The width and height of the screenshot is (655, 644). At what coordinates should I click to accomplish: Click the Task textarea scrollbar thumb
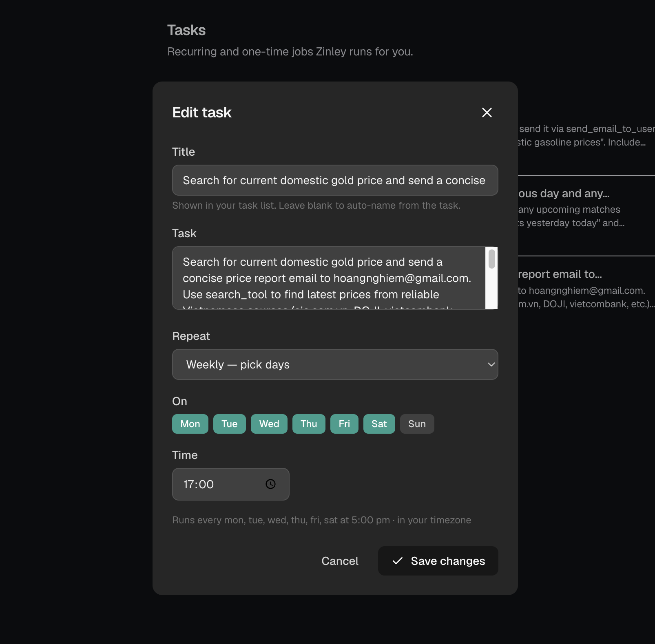pos(492,259)
